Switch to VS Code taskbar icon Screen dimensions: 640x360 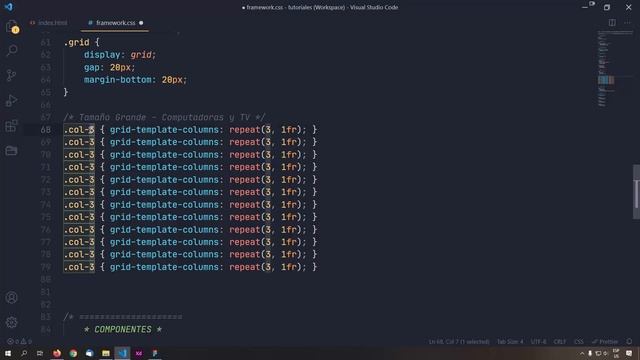pyautogui.click(x=122, y=353)
